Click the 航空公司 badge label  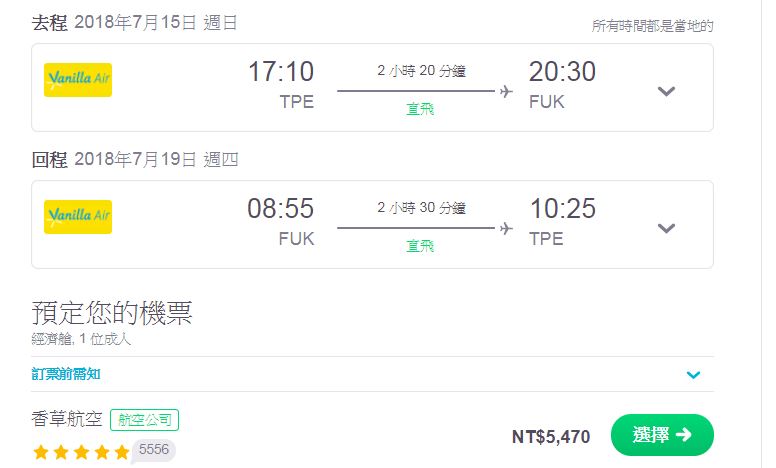click(x=145, y=420)
